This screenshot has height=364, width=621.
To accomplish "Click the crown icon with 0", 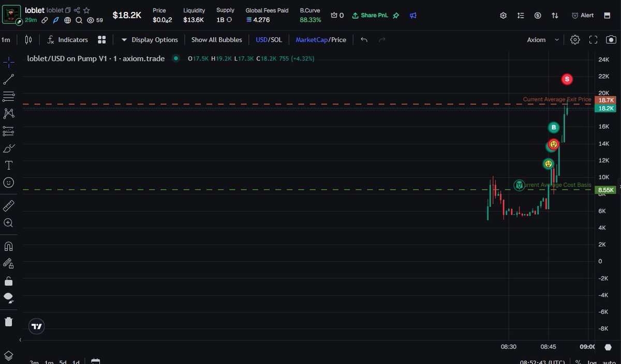I will pyautogui.click(x=337, y=16).
